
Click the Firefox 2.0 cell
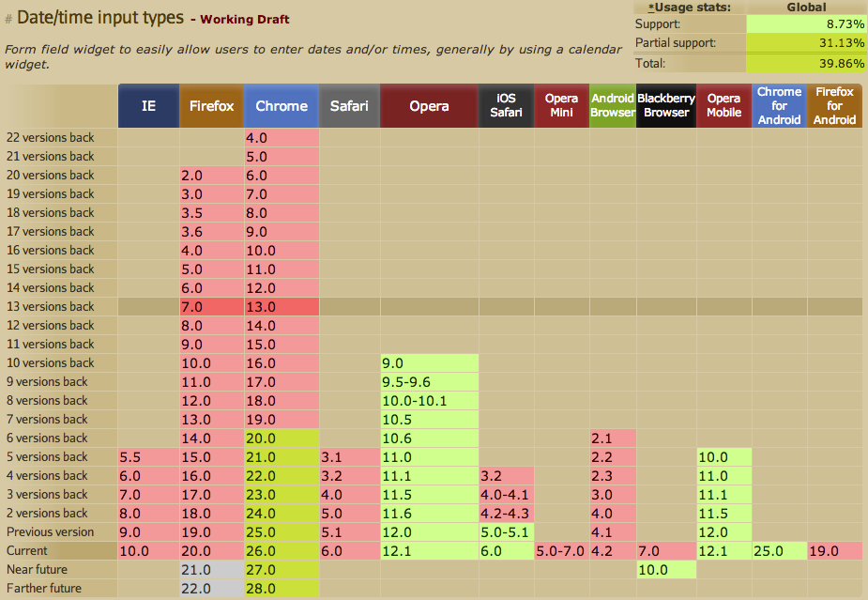pyautogui.click(x=211, y=176)
